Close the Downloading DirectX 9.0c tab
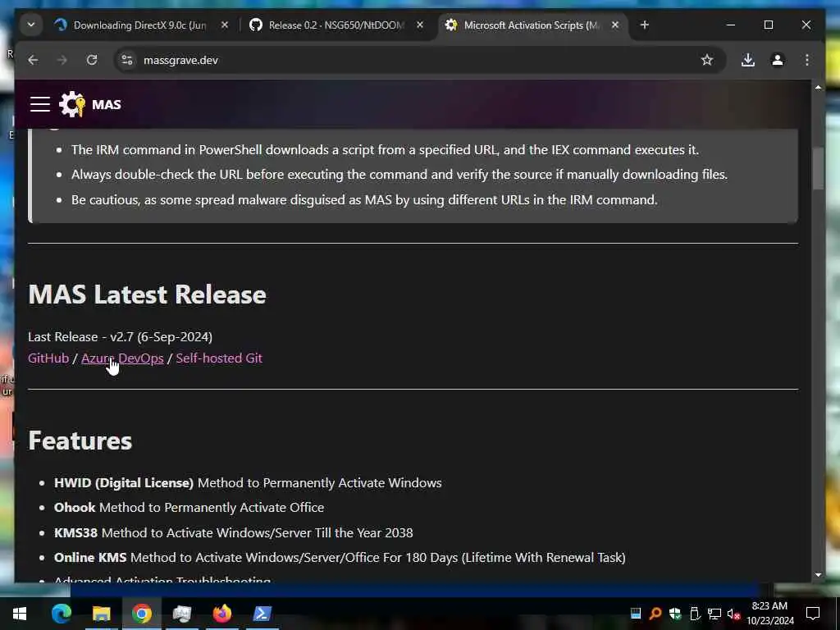Image resolution: width=840 pixels, height=630 pixels. pos(225,25)
